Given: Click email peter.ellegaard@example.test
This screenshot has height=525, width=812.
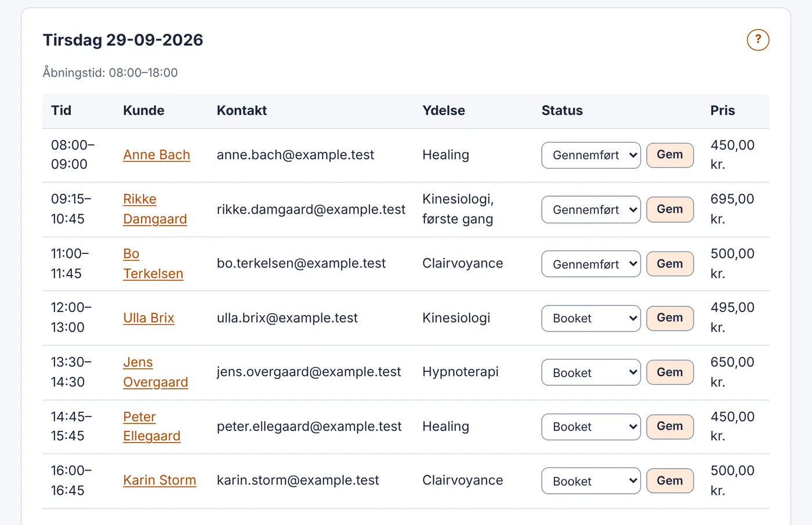Looking at the screenshot, I should coord(309,426).
